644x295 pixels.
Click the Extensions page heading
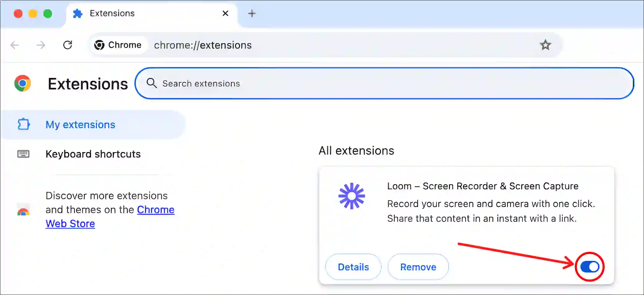point(88,84)
